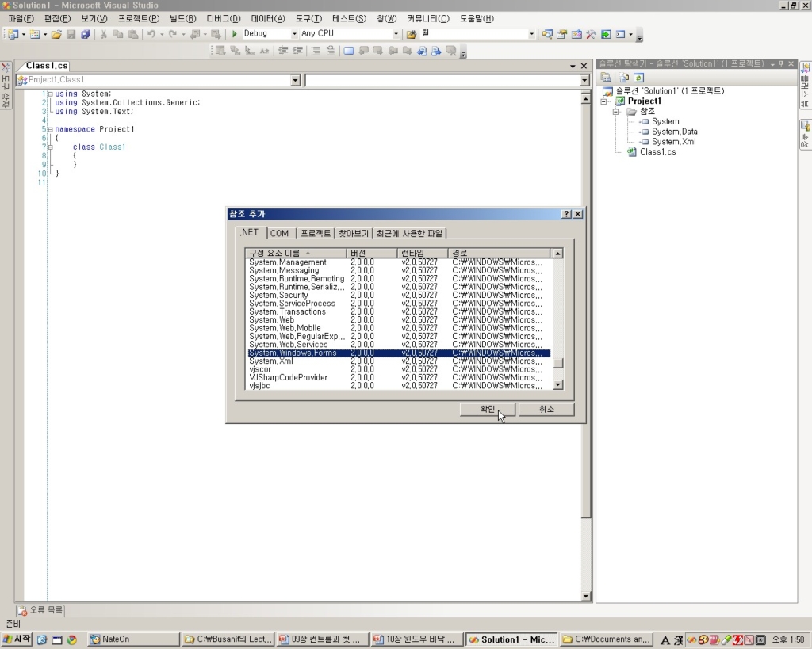
Task: Open the Start Page green arrow icon
Action: [605, 34]
